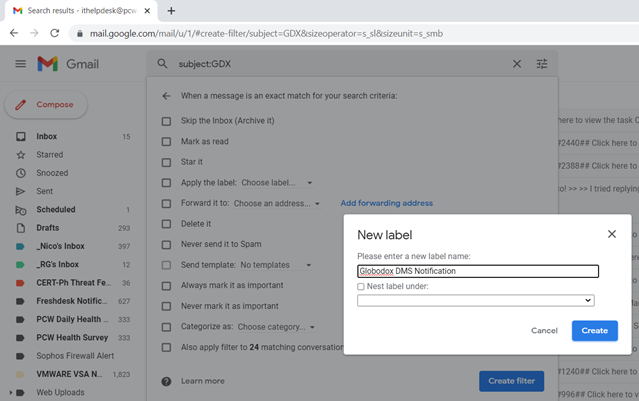Click Create button in New label dialog
639x401 pixels.
(x=595, y=330)
